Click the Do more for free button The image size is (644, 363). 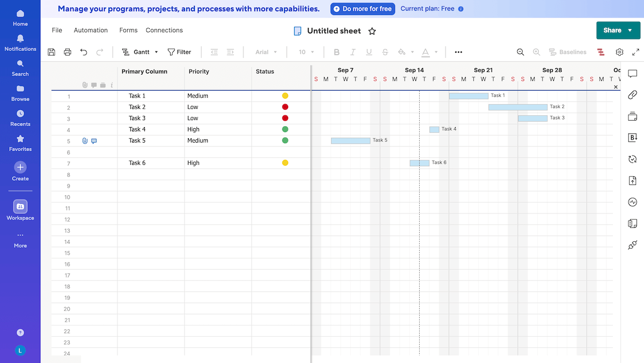[362, 9]
